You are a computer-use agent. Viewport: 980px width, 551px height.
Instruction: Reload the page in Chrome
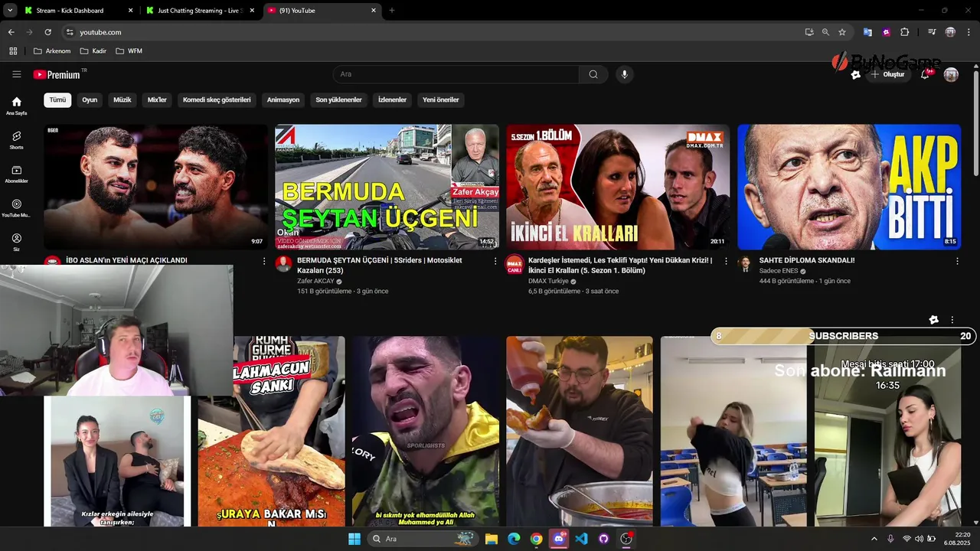pos(47,32)
